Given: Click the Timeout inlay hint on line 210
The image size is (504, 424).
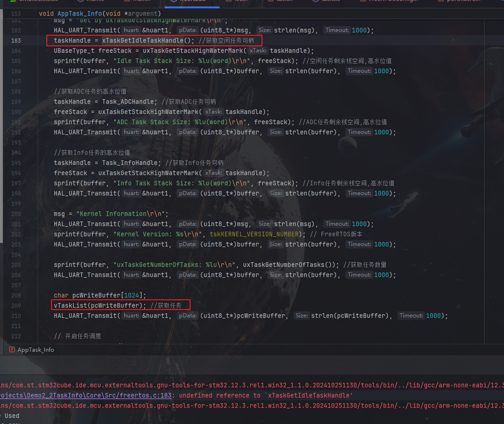Looking at the screenshot, I should [410, 316].
